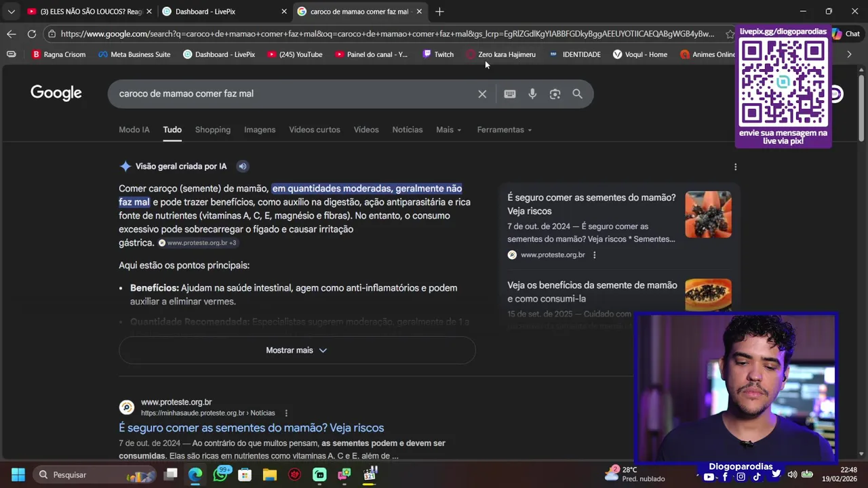
Task: Open the Voqul - Home bookmark
Action: click(x=640, y=54)
